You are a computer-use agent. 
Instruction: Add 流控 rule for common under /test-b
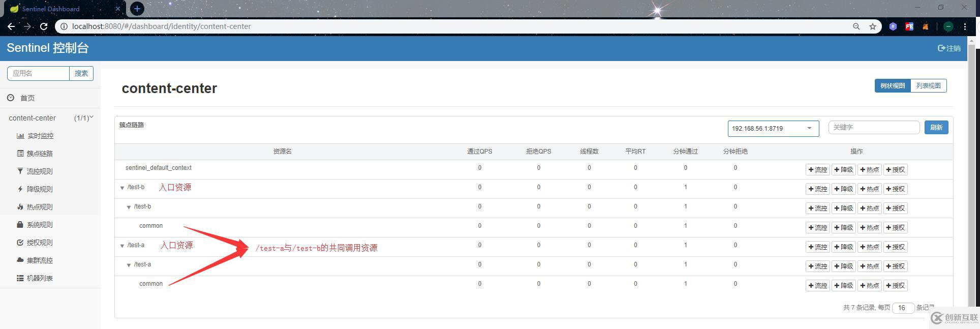(818, 228)
